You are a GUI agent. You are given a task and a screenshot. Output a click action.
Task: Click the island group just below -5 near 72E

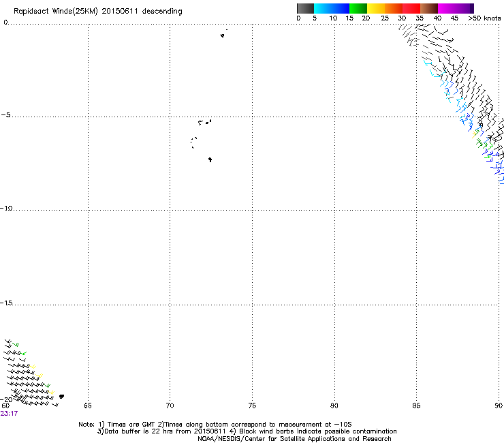tap(205, 122)
